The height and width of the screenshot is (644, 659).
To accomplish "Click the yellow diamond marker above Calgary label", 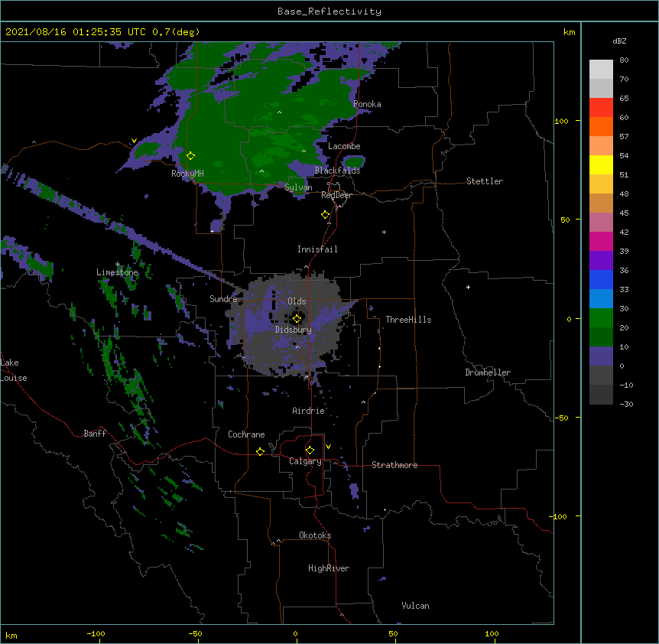I will [310, 450].
